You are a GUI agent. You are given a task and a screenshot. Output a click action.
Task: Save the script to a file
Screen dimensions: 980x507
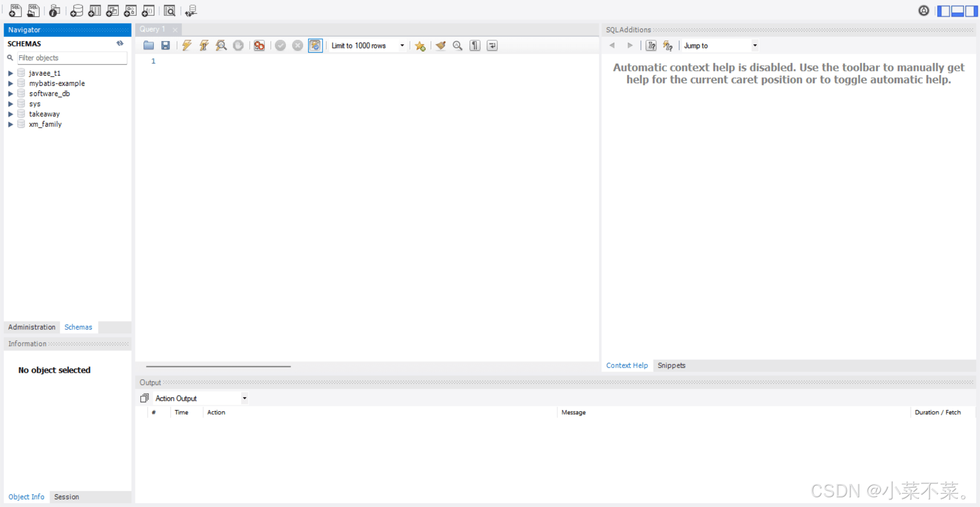[165, 45]
